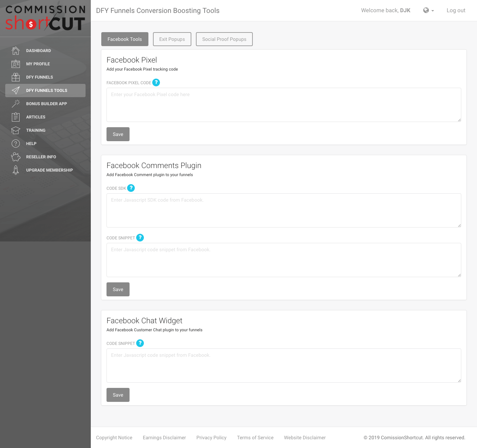Screen dimensions: 477x448
Task: Switch to the Exit Popups tab
Action: [172, 39]
